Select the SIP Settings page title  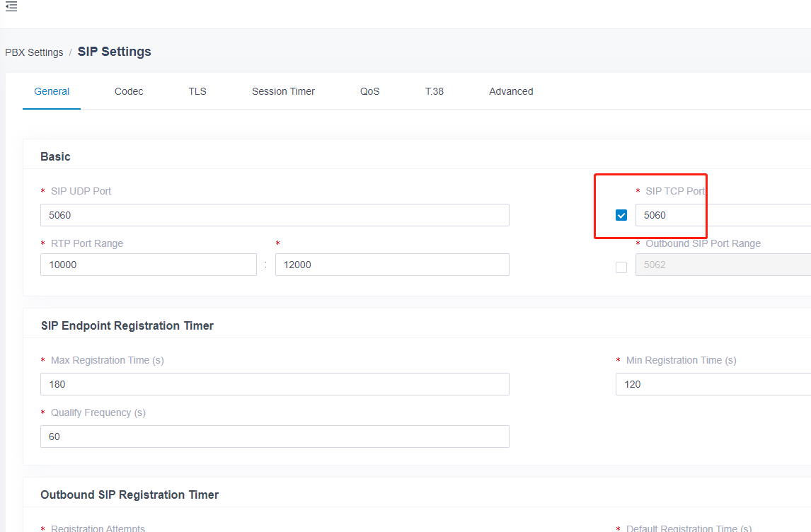115,52
